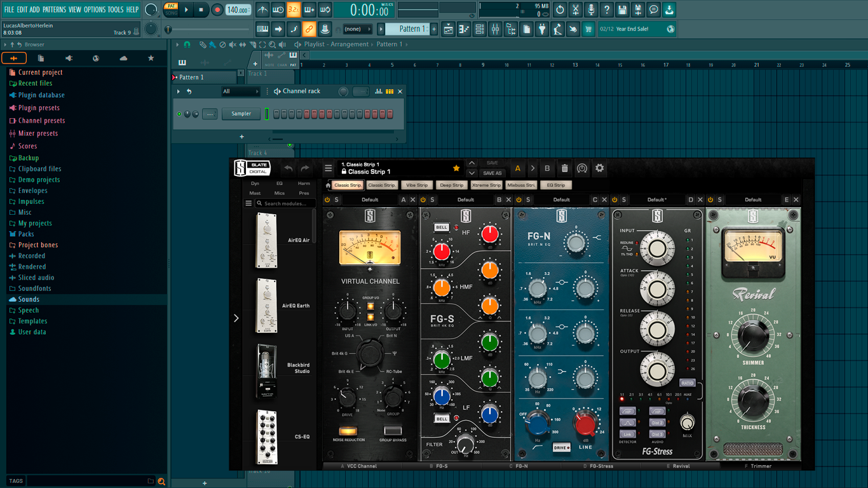Open the FILE menu
Viewport: 868px width, 488px height.
[9, 10]
